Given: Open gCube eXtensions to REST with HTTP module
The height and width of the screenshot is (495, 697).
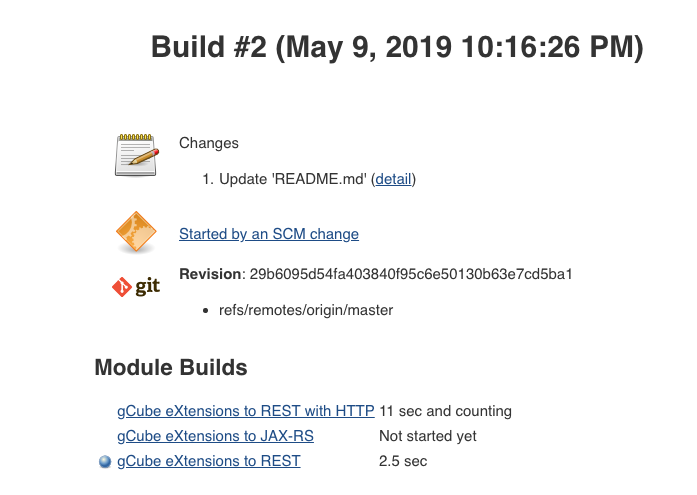Looking at the screenshot, I should 245,411.
